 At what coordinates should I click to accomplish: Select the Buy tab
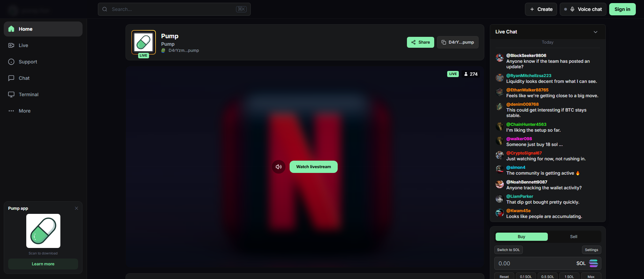[x=522, y=237]
